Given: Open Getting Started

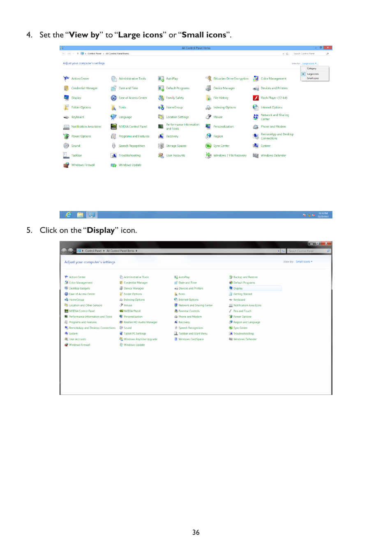Looking at the screenshot, I should [240, 294].
